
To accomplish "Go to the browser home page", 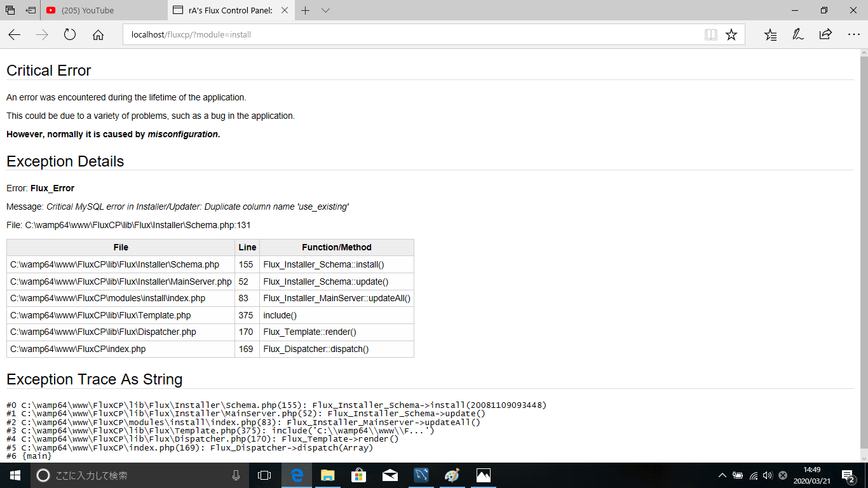I will pyautogui.click(x=98, y=35).
